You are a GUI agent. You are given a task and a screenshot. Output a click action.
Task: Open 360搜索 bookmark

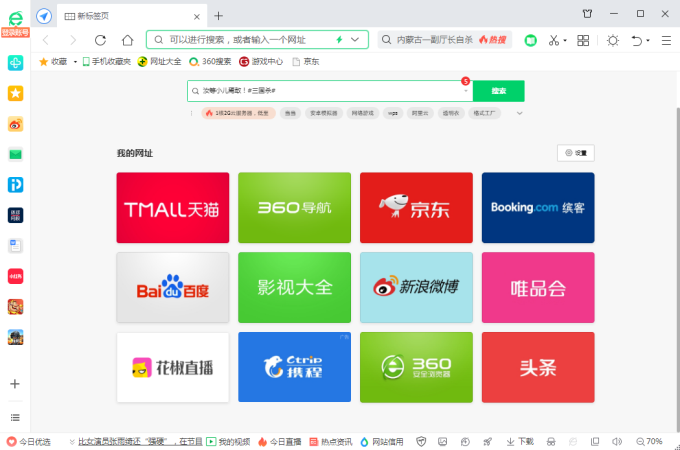210,62
